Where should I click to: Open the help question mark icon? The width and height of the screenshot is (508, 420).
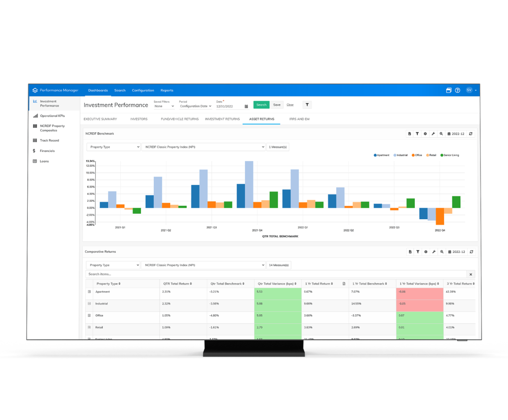coord(457,90)
